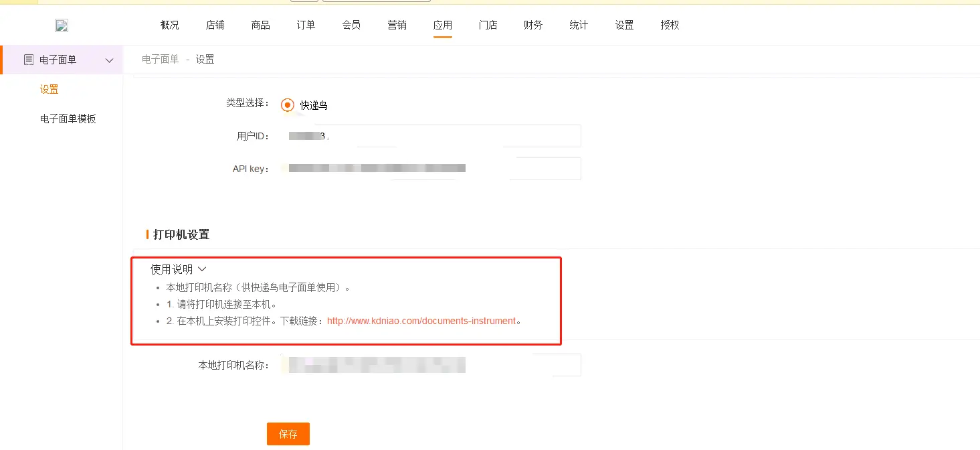The height and width of the screenshot is (450, 980).
Task: Open the 财务 finance menu
Action: [x=534, y=25]
